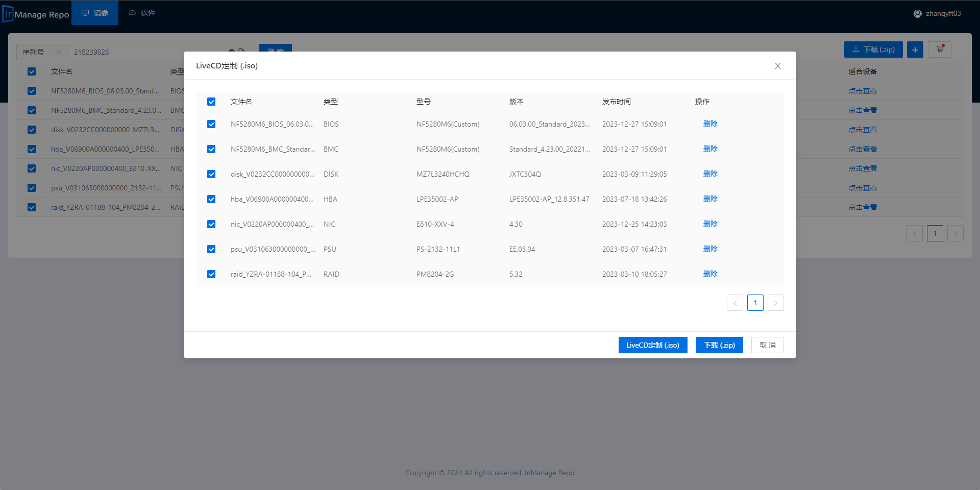Click the plus add button
Image resolution: width=980 pixels, height=490 pixels.
click(915, 50)
